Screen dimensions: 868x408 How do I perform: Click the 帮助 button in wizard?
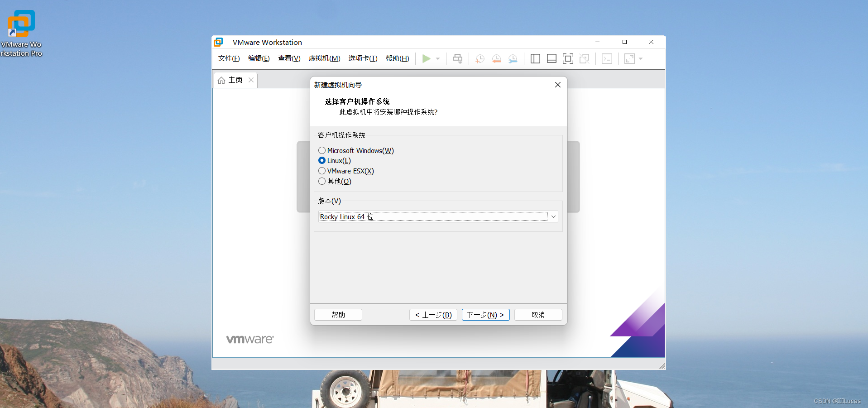[338, 315]
